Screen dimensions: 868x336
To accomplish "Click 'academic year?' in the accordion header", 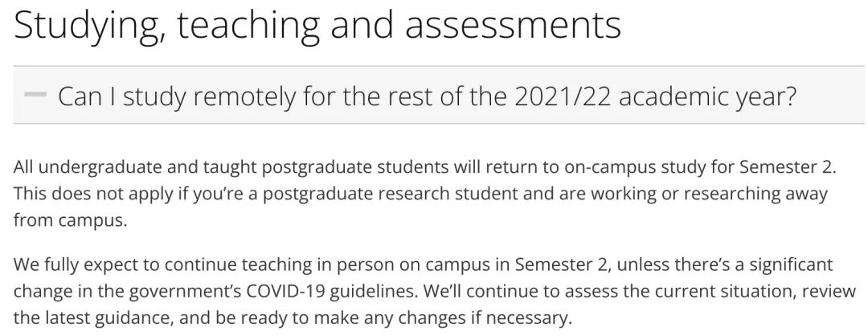I will 708,97.
